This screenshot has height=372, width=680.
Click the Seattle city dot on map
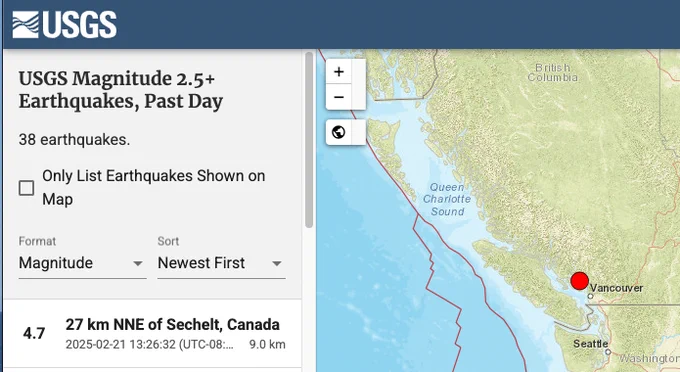608,352
